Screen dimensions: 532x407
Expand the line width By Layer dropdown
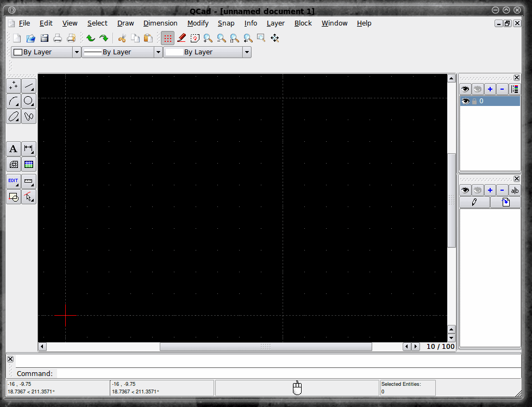(158, 52)
